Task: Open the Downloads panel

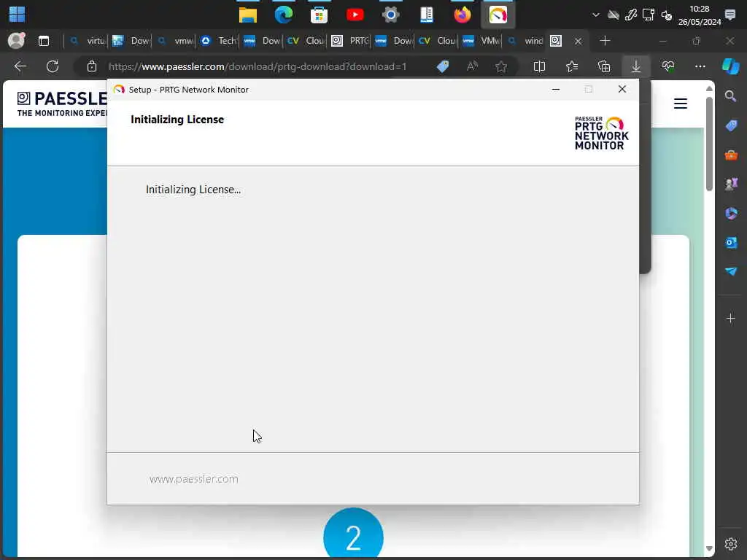Action: coord(636,66)
